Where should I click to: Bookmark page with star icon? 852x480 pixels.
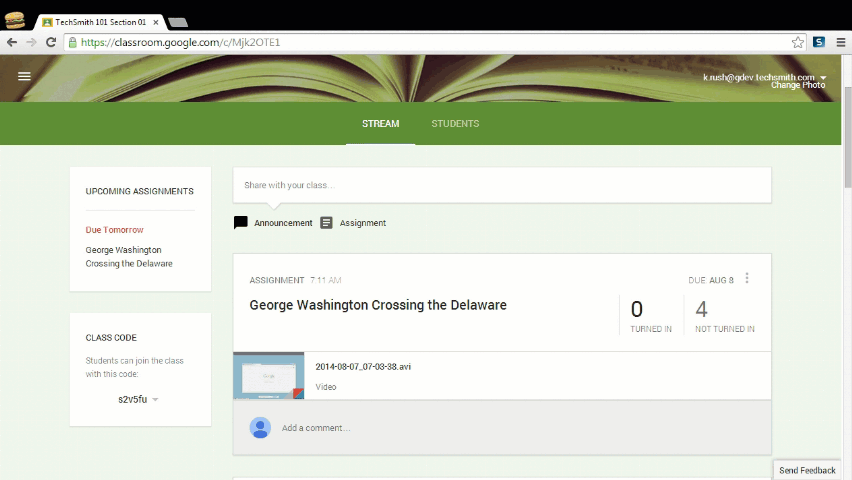coord(797,42)
